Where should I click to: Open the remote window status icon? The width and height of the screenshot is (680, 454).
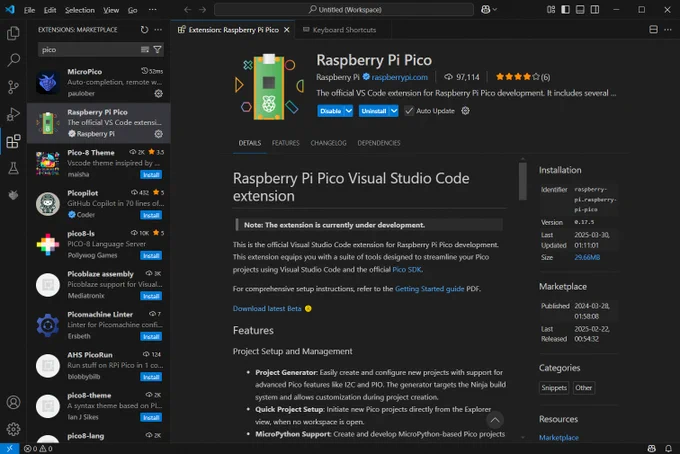tap(10, 448)
